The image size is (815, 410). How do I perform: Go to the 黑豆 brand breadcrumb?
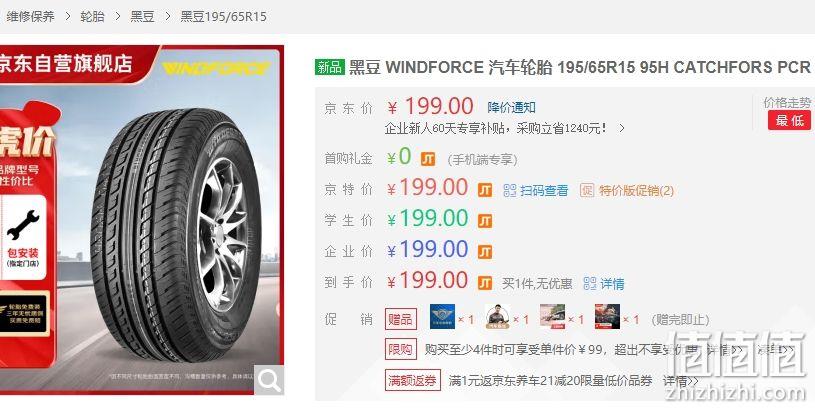point(142,17)
